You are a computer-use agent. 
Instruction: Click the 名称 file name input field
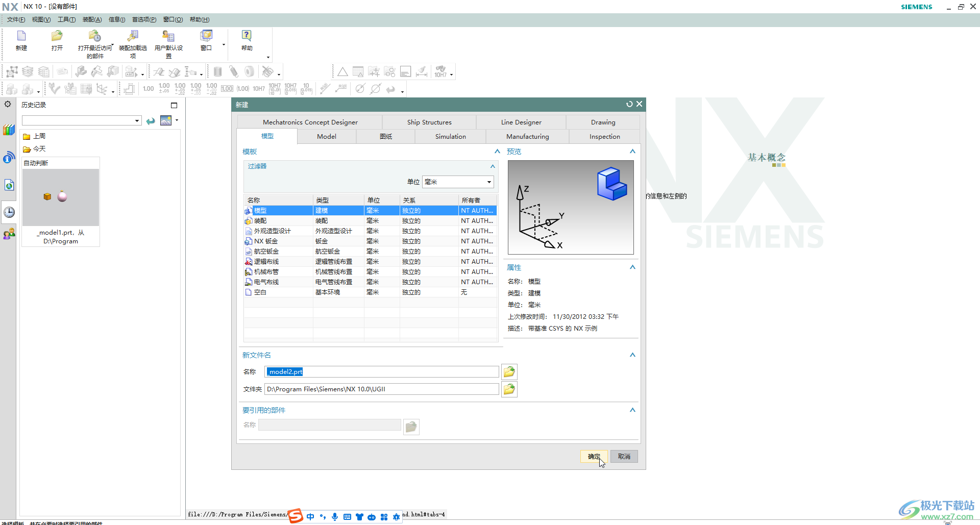382,372
